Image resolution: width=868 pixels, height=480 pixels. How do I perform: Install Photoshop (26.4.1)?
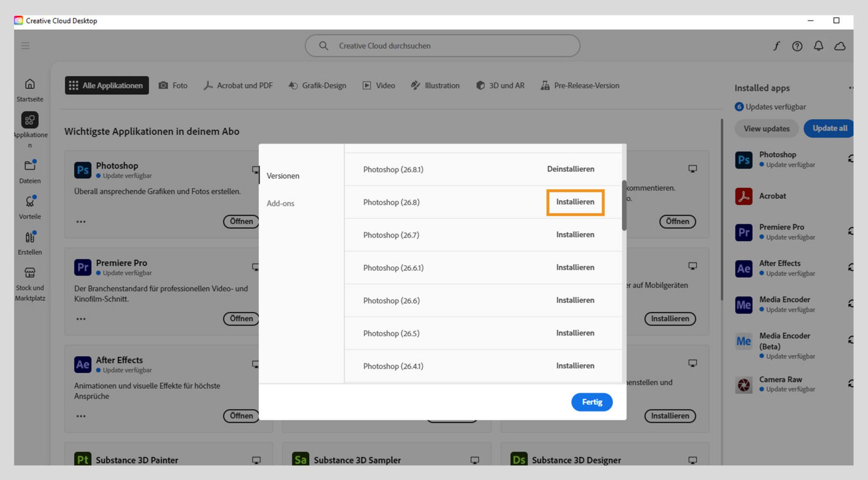[x=575, y=366]
